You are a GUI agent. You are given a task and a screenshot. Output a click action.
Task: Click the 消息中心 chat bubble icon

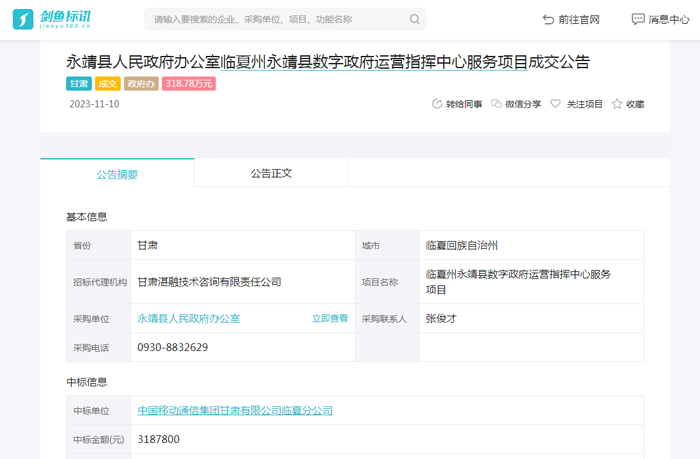tap(638, 19)
